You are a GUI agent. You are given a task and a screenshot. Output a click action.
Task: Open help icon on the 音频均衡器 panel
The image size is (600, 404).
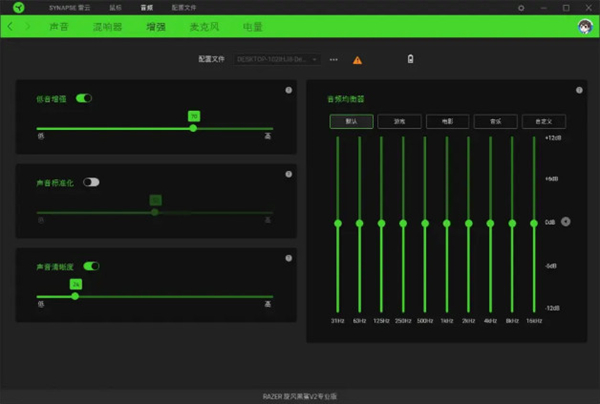click(x=578, y=91)
